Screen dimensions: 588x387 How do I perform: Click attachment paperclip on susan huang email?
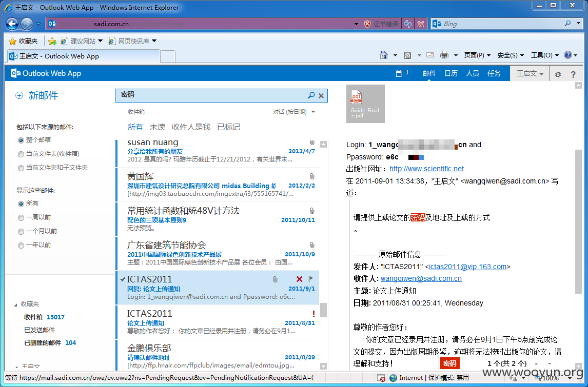pyautogui.click(x=312, y=142)
